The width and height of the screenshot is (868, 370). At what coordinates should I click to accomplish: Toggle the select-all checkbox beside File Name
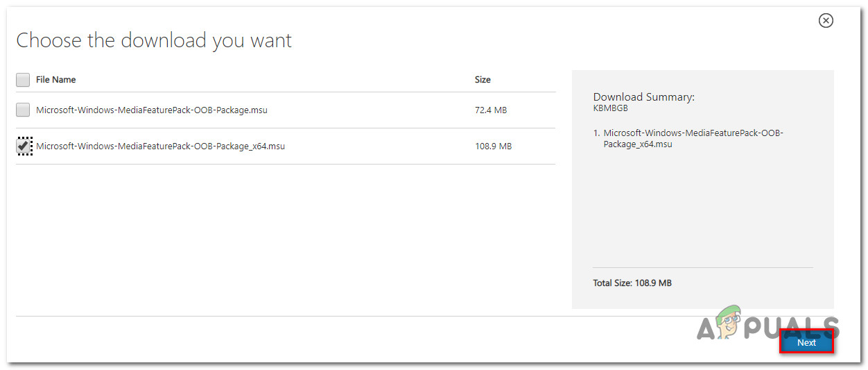pos(23,80)
